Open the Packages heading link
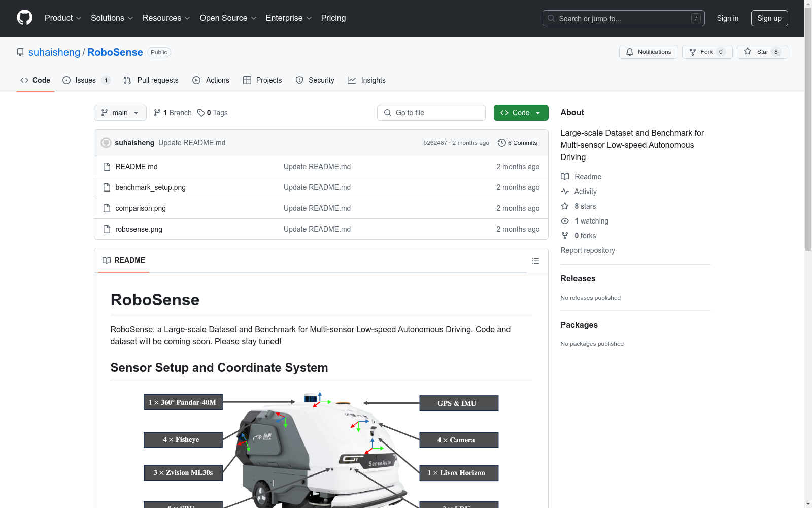Viewport: 812px width, 508px height. click(x=579, y=325)
